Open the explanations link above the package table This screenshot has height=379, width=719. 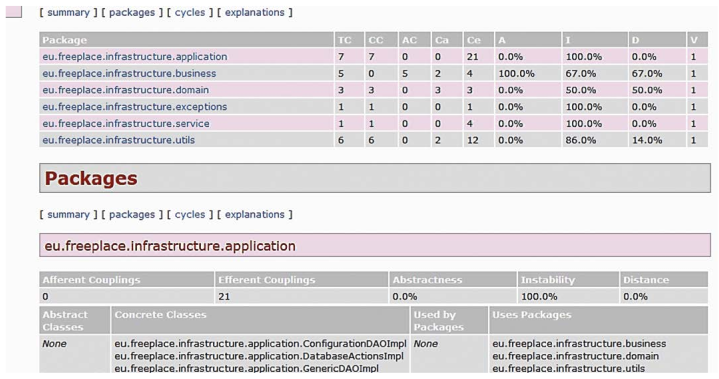[x=254, y=12]
